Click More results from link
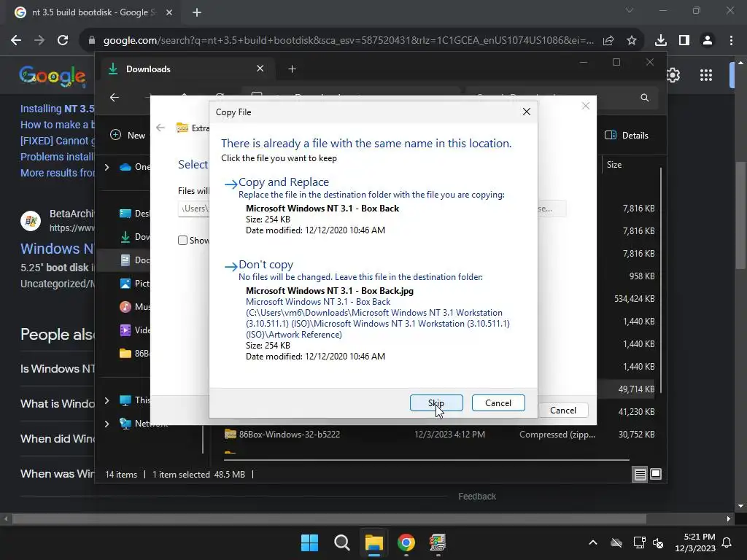This screenshot has height=560, width=747. pos(57,173)
